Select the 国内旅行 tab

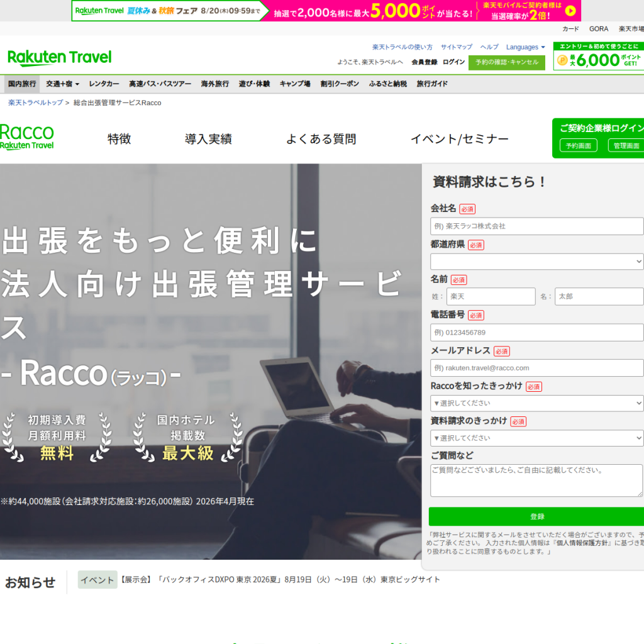pyautogui.click(x=22, y=84)
